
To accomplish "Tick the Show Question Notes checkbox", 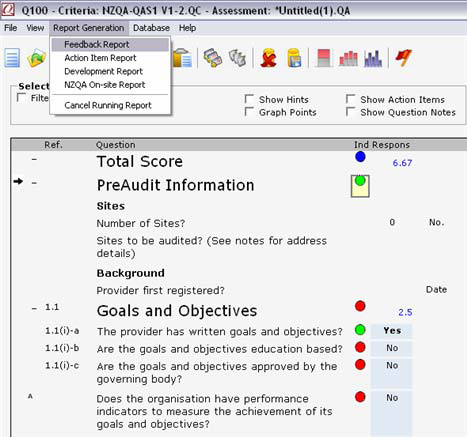I will point(350,112).
